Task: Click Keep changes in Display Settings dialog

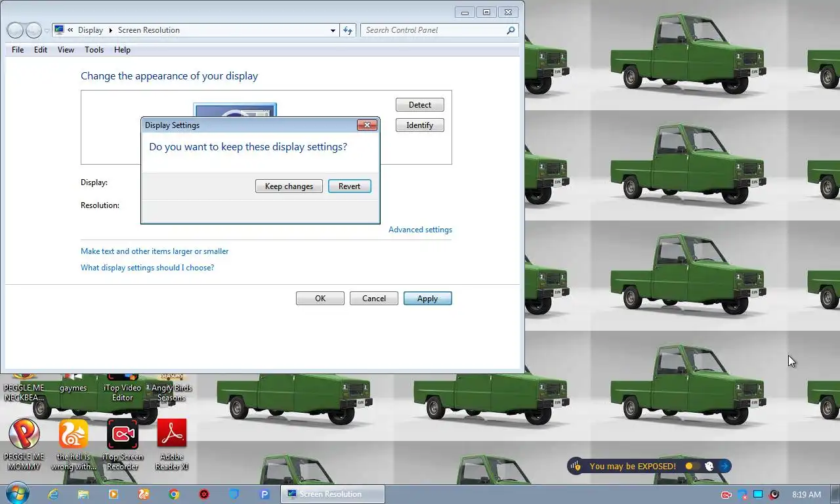Action: point(289,186)
